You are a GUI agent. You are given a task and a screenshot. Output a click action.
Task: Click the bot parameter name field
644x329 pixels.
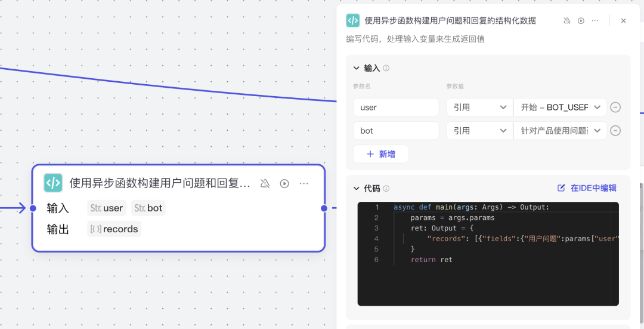click(x=396, y=131)
